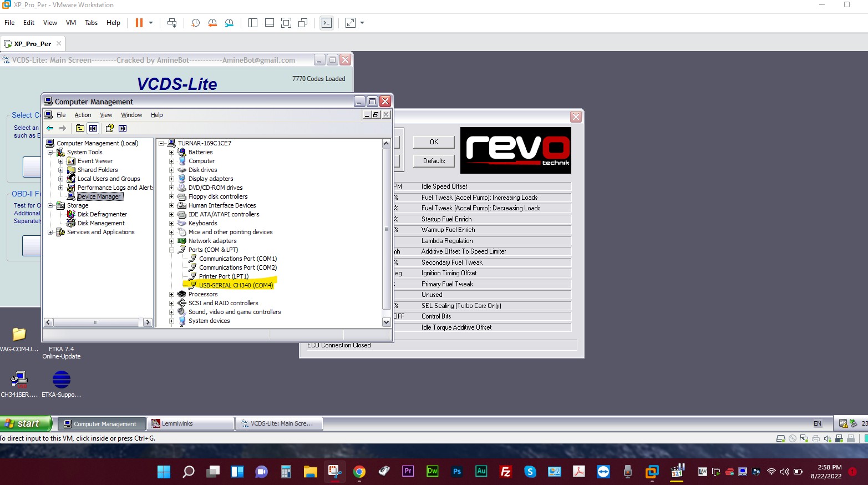The height and width of the screenshot is (485, 868).
Task: Open FileZilla from the Windows taskbar
Action: [x=506, y=472]
